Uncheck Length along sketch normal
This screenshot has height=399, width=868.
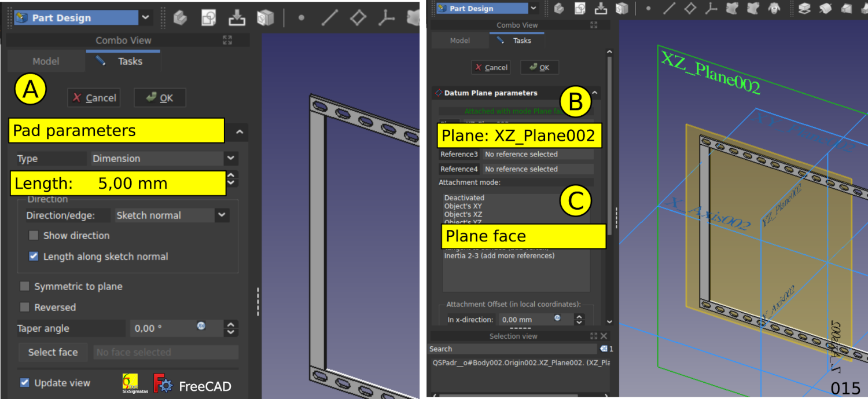tap(34, 256)
